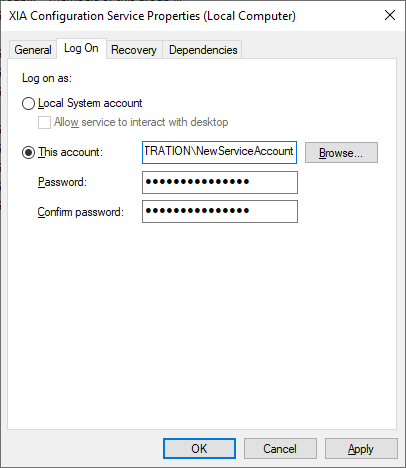
Task: Focus the Password input field
Action: pos(220,182)
